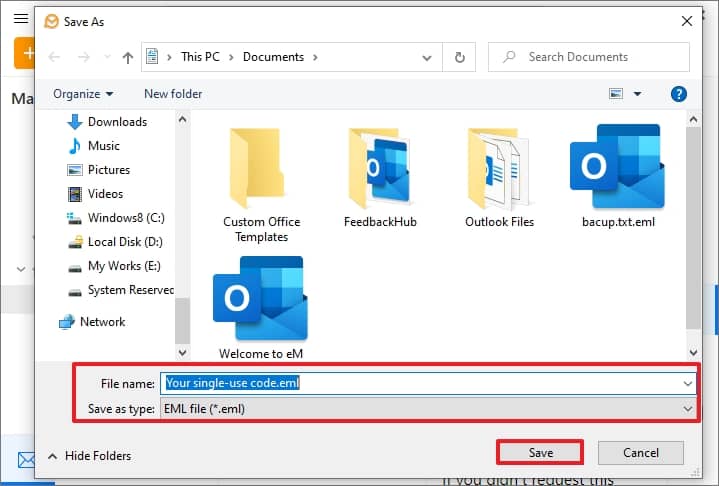The image size is (719, 486).
Task: Click the Forward navigation arrow
Action: coord(83,57)
